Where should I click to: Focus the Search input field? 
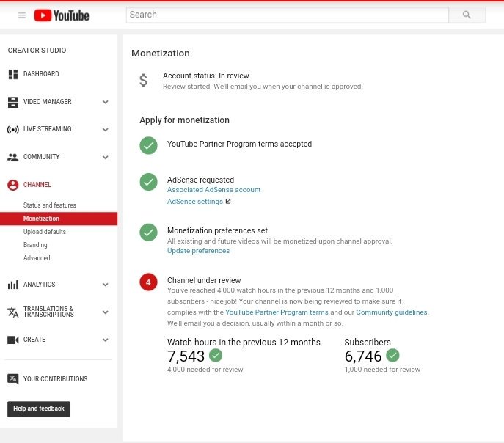pos(288,15)
